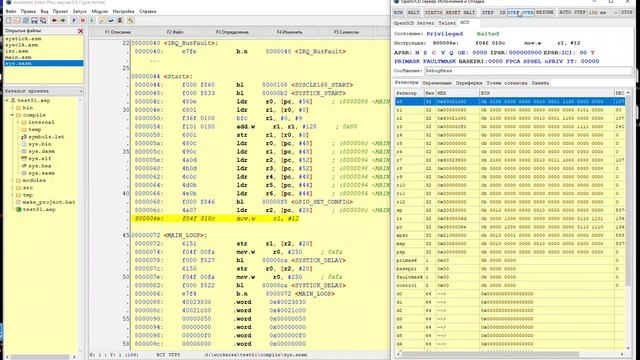Click the black left arrow toolbar icon
This screenshot has width=640, height=360.
53,20
